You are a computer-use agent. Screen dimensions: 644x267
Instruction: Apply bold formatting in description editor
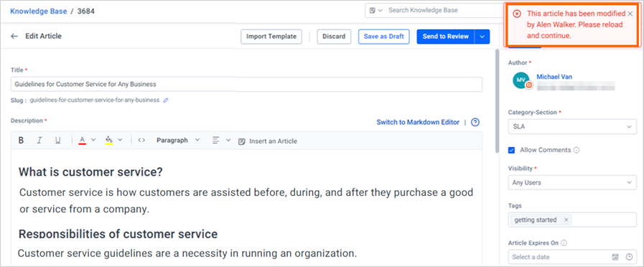21,141
